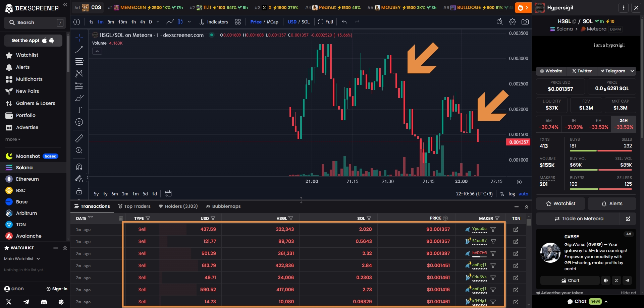Viewport: 644px width, 308px height.
Task: Add token to Watchlist
Action: (560, 203)
